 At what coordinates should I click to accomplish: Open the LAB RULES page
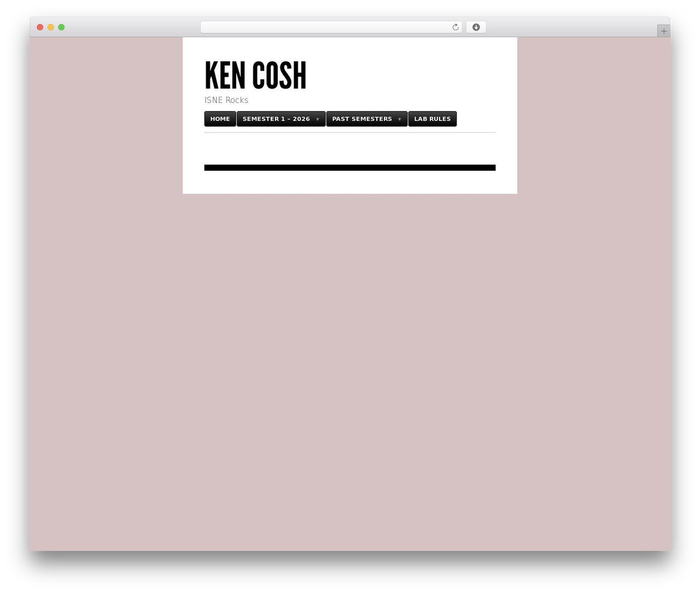point(433,119)
